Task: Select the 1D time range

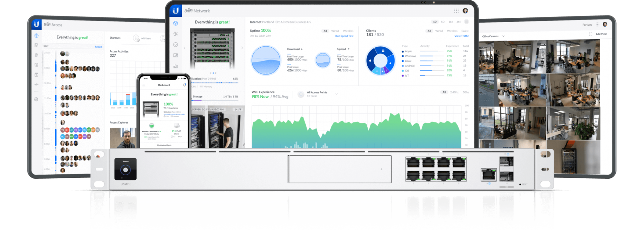Action: pos(435,22)
